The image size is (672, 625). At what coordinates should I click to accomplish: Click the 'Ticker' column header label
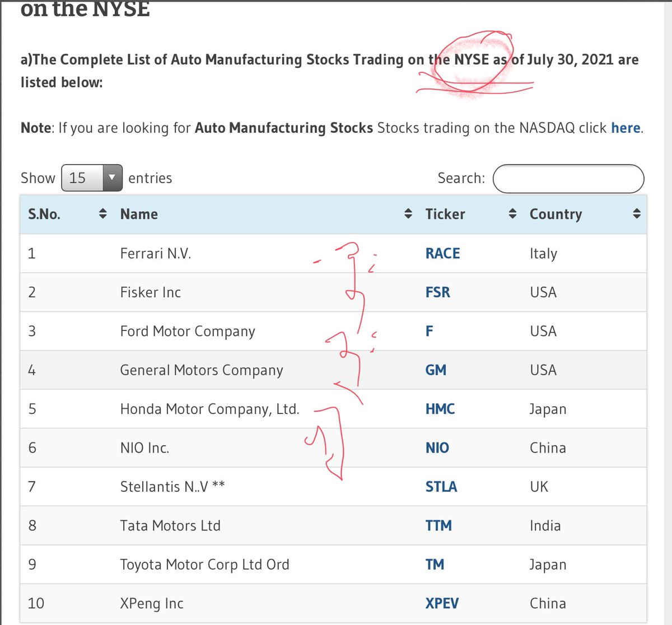click(445, 214)
